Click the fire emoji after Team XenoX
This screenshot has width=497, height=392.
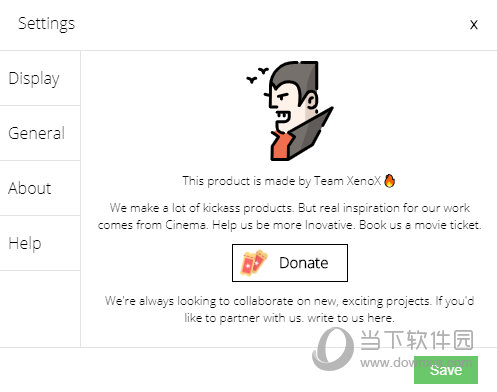point(389,181)
